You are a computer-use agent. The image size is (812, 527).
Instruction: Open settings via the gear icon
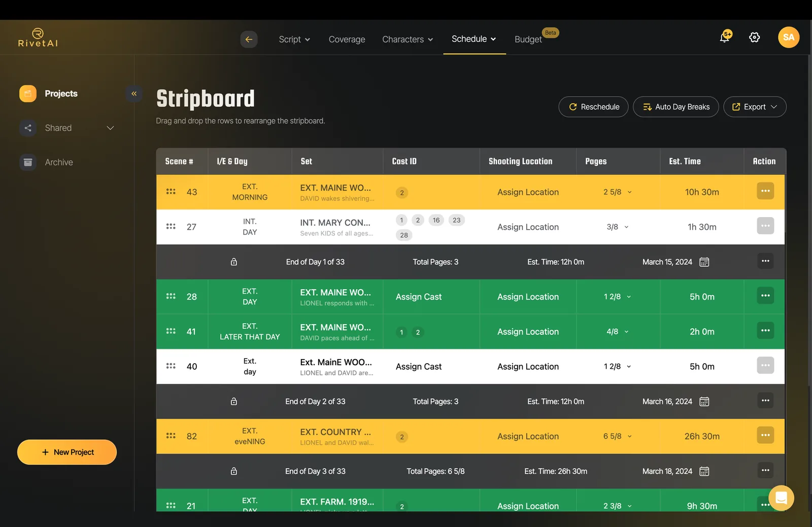point(755,37)
